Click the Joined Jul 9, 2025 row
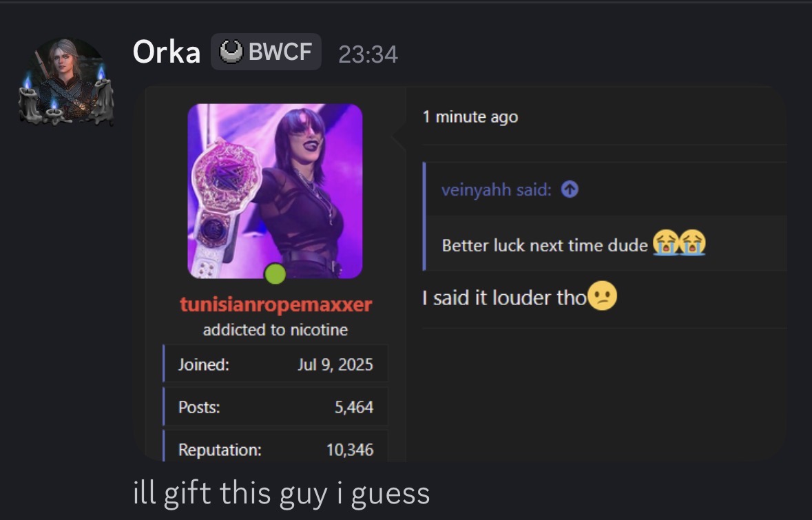Viewport: 812px width, 520px height. (x=275, y=364)
